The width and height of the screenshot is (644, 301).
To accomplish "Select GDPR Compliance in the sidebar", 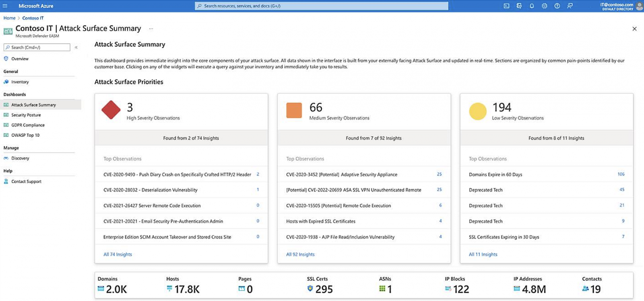I will [28, 125].
